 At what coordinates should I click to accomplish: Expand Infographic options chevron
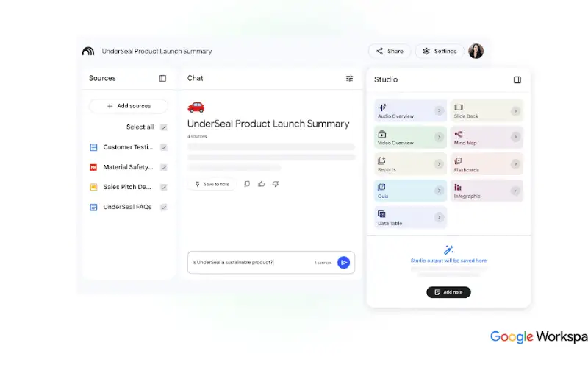point(515,191)
